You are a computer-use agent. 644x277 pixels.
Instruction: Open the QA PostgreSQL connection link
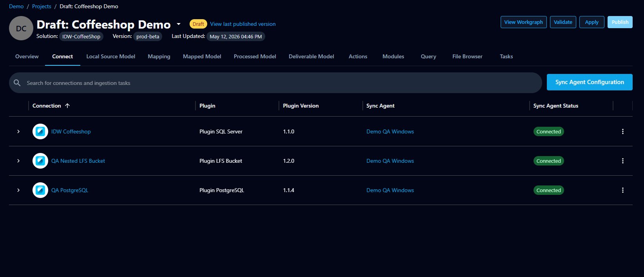70,190
